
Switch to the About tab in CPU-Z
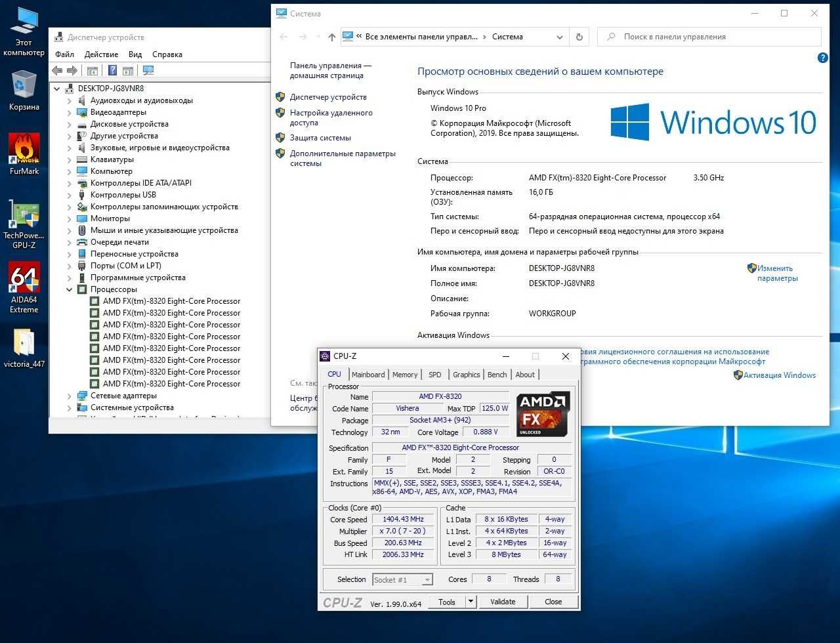pos(525,375)
